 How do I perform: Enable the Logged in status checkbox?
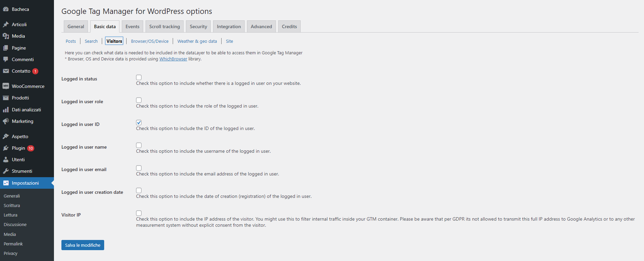click(x=139, y=77)
